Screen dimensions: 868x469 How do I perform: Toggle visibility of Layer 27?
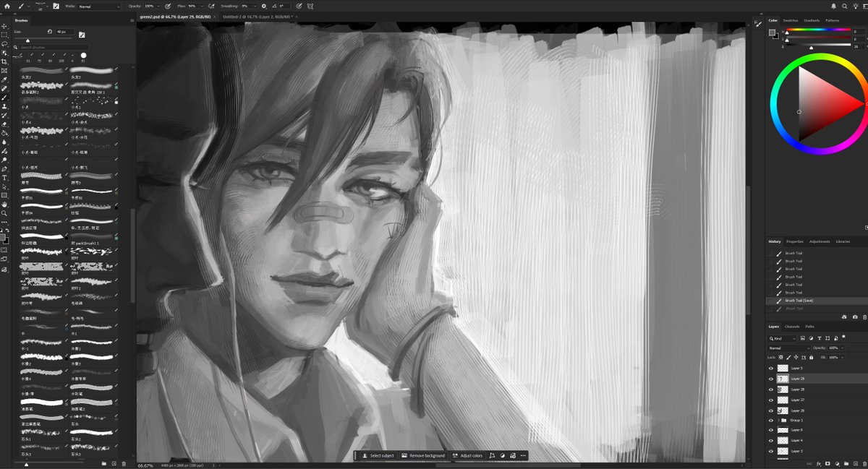point(771,400)
